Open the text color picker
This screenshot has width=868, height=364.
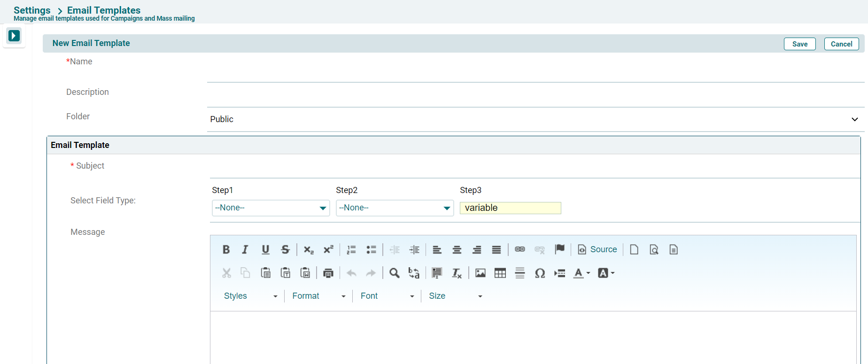click(x=581, y=273)
